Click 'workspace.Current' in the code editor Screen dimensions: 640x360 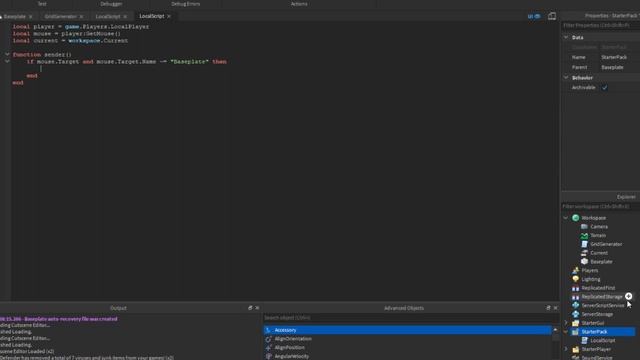(98, 41)
